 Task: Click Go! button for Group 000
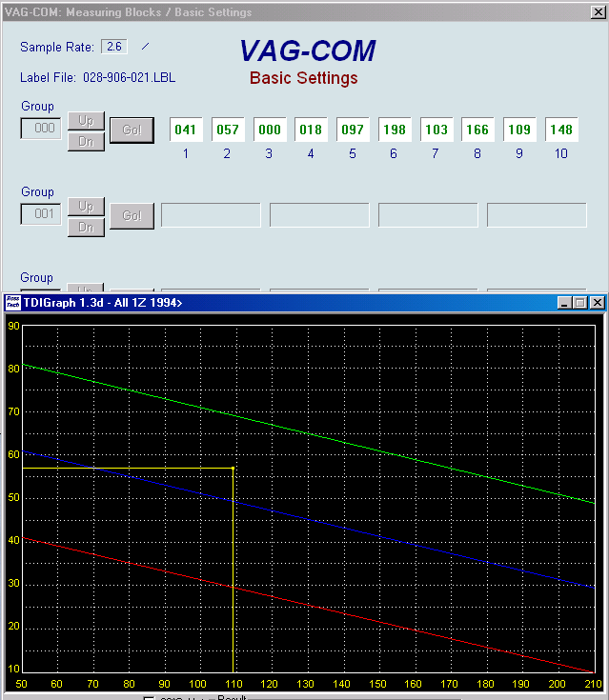[132, 130]
